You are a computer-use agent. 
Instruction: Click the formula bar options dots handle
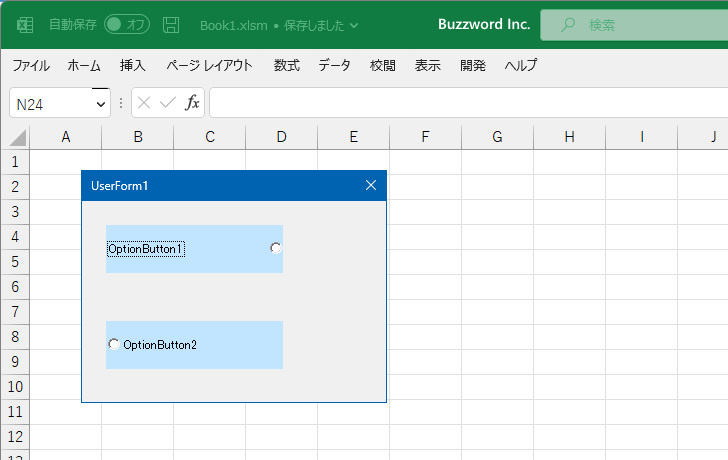[x=121, y=103]
